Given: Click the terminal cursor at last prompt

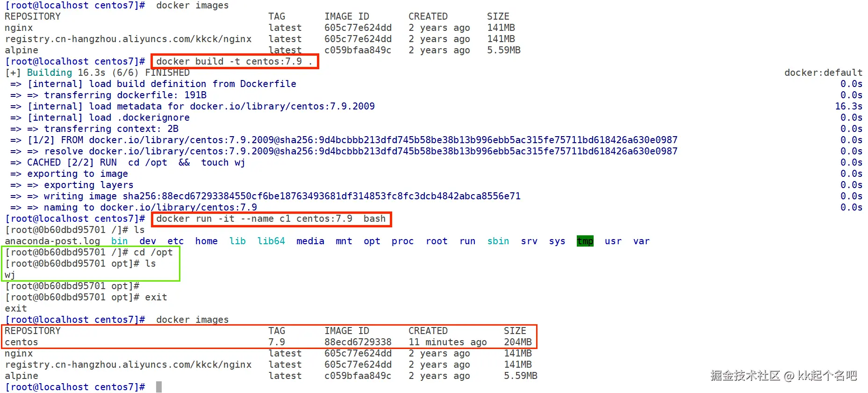Looking at the screenshot, I should (159, 387).
